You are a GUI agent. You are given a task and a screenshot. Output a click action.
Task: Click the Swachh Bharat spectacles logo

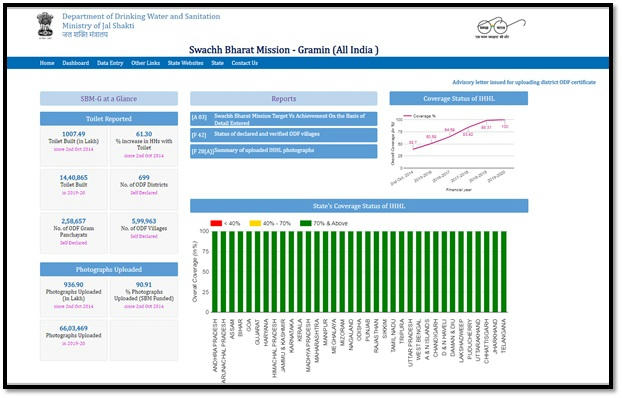coord(501,27)
